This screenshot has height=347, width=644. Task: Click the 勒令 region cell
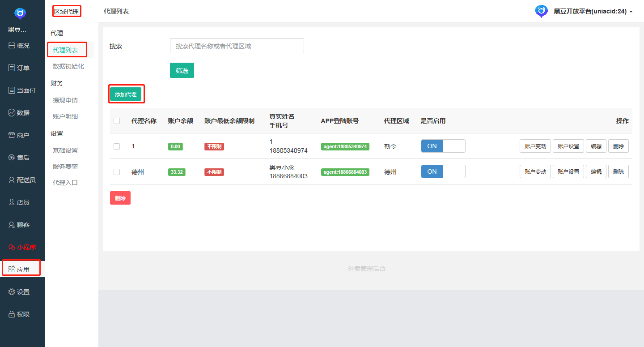pos(390,146)
